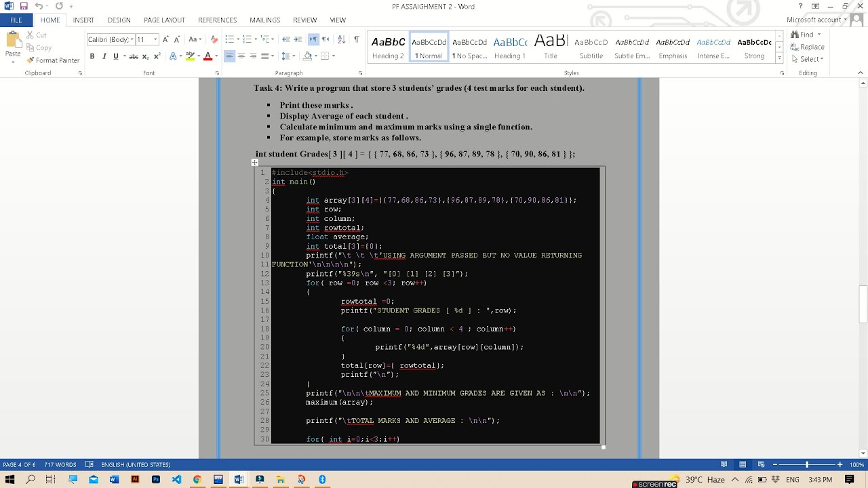Open the Font dialog launcher
The height and width of the screenshot is (488, 868).
pyautogui.click(x=217, y=73)
